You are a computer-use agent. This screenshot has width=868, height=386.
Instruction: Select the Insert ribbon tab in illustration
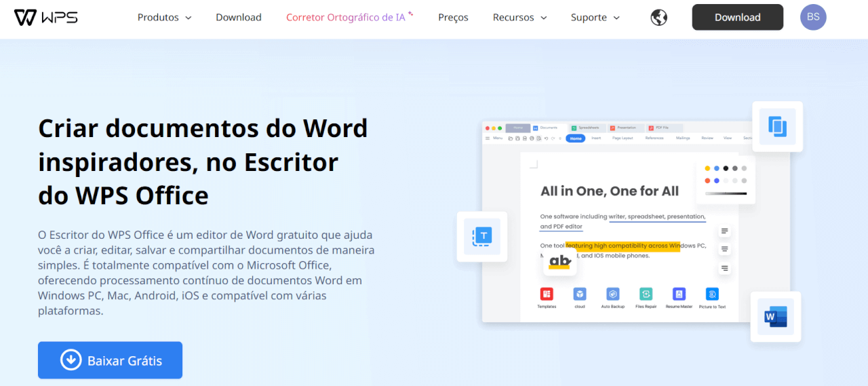tap(596, 138)
